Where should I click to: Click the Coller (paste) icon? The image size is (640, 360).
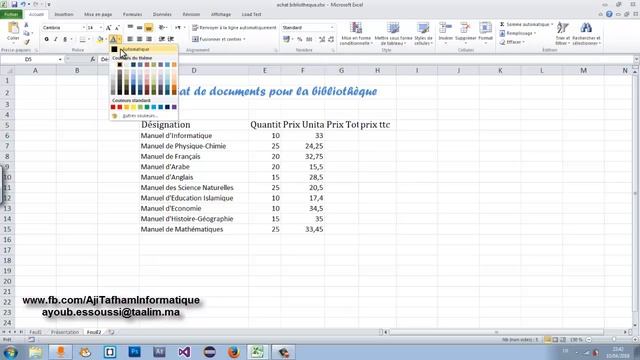click(13, 29)
